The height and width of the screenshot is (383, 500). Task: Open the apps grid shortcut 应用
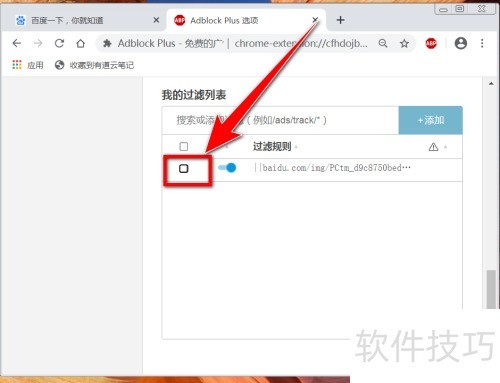(28, 65)
